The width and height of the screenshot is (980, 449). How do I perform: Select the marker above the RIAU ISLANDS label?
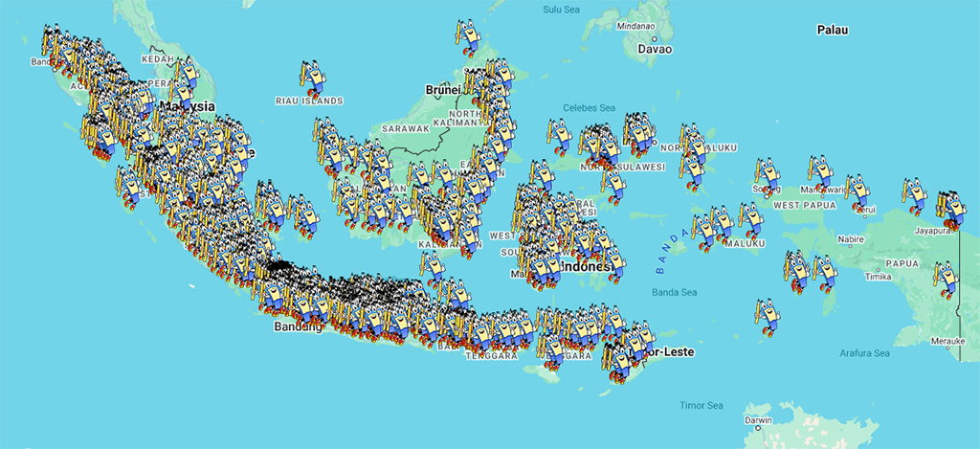[313, 79]
